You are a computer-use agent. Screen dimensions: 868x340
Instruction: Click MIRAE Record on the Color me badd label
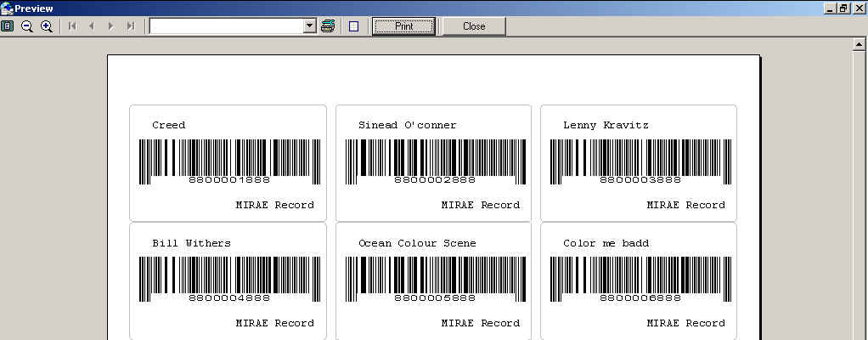click(x=686, y=323)
